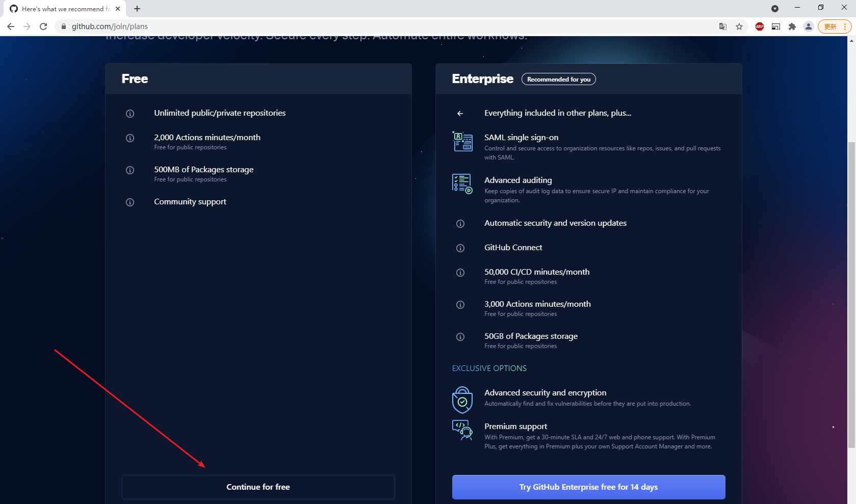Click the padlock site info icon
This screenshot has width=856, height=504.
(x=64, y=26)
